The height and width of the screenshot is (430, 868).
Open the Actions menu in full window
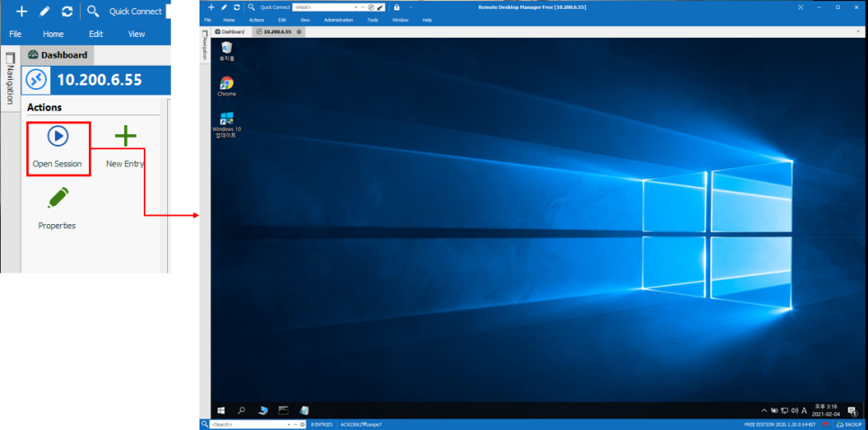(x=256, y=20)
